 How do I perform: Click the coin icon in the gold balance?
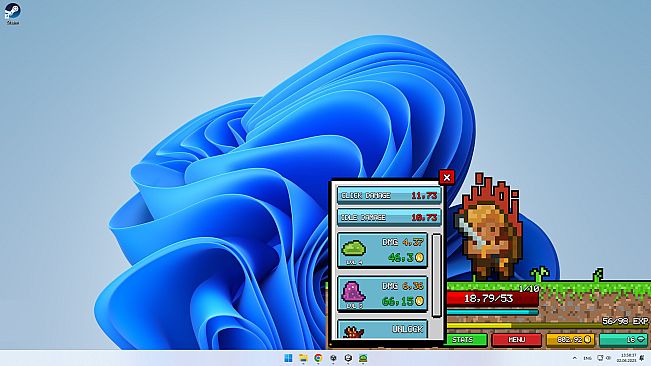pyautogui.click(x=587, y=339)
